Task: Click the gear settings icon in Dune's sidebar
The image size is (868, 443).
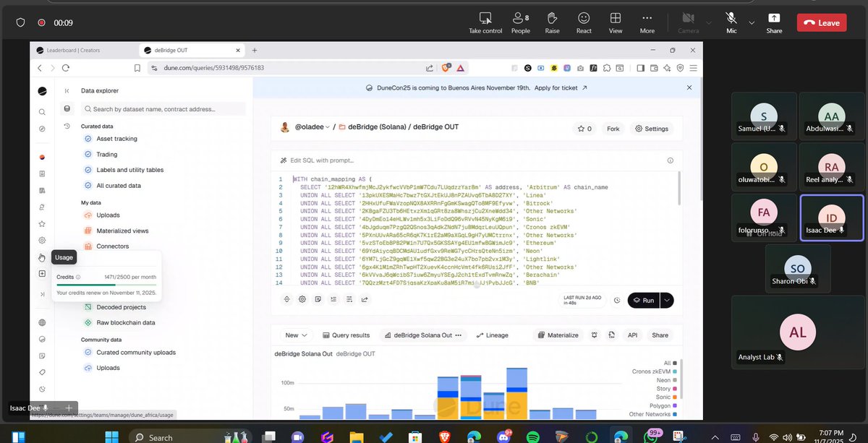Action: pyautogui.click(x=42, y=241)
